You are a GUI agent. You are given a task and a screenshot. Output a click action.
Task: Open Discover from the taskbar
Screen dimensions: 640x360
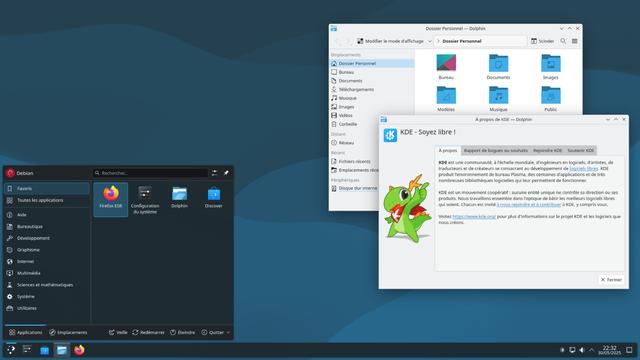44,350
